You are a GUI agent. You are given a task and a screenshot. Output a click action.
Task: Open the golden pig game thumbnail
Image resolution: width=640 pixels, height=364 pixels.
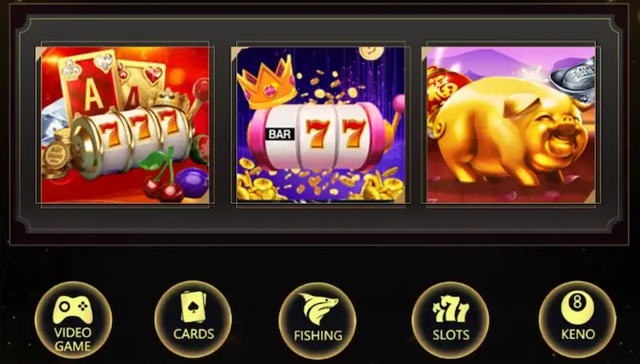[511, 125]
